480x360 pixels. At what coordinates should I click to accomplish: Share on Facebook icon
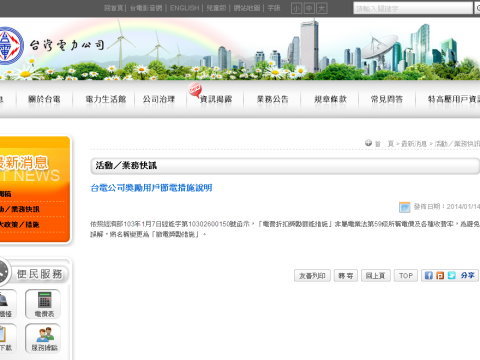tap(429, 275)
